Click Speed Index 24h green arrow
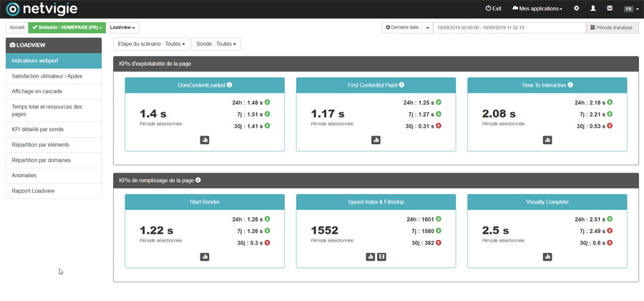This screenshot has height=301, width=644. pos(438,219)
